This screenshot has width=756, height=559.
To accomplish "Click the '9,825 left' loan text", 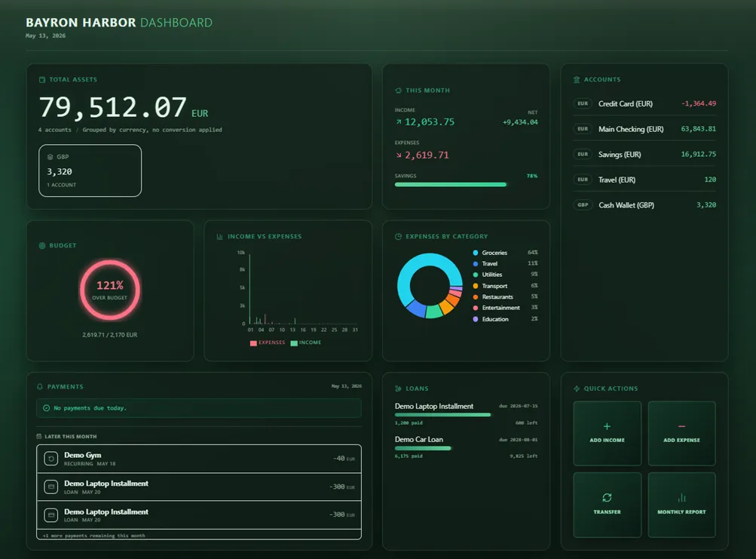I will click(524, 456).
